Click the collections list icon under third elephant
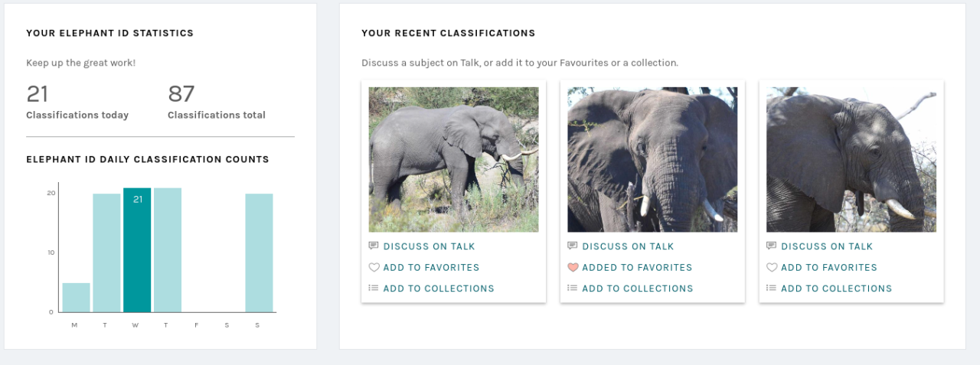This screenshot has height=365, width=980. (772, 288)
